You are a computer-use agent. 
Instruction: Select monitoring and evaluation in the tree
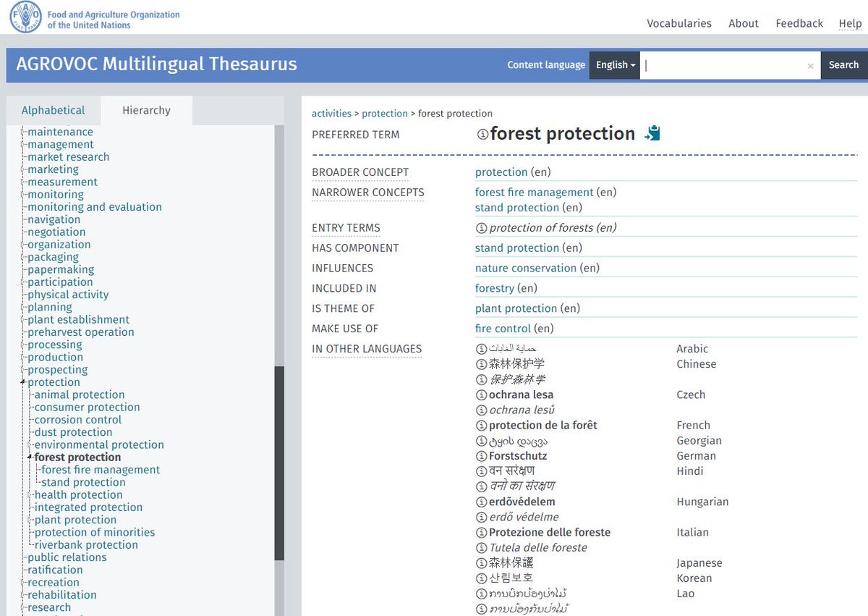(95, 207)
